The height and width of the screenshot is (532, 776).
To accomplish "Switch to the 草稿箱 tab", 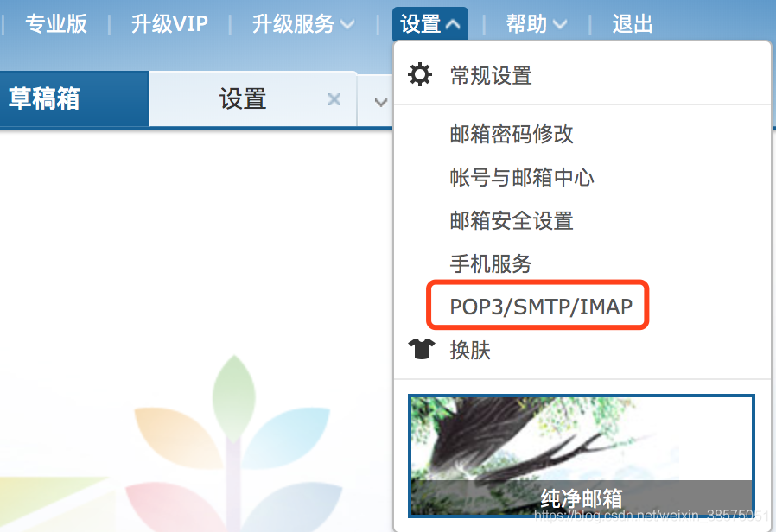I will coord(46,98).
